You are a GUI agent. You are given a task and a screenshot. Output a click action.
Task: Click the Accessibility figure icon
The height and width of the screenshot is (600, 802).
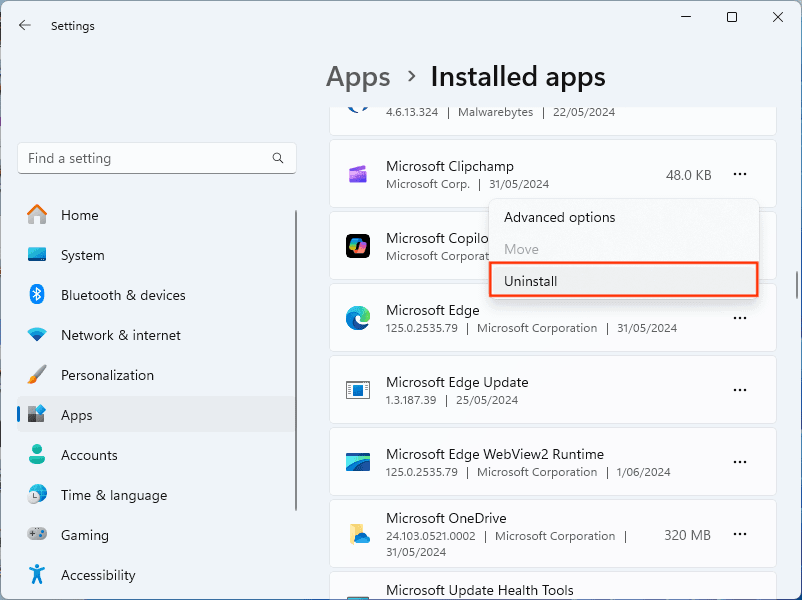click(x=37, y=574)
